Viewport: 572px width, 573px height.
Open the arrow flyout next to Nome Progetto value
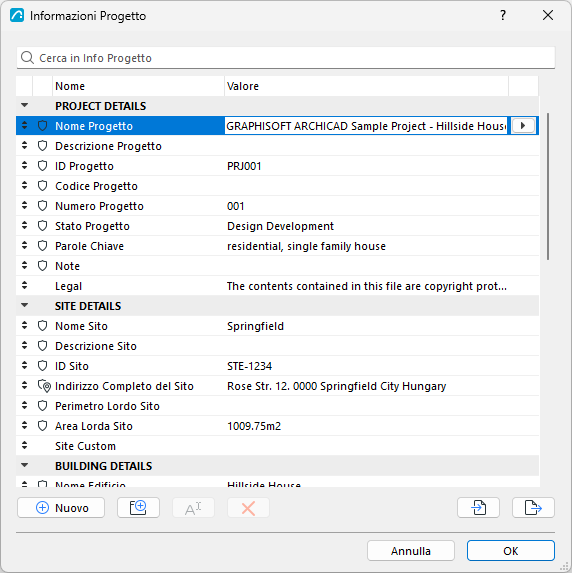(x=523, y=126)
